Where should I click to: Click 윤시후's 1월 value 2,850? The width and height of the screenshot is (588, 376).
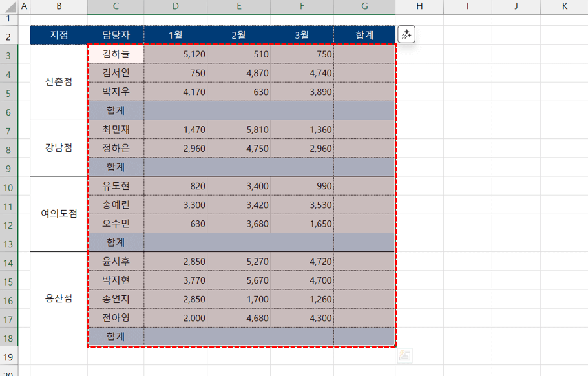click(176, 261)
